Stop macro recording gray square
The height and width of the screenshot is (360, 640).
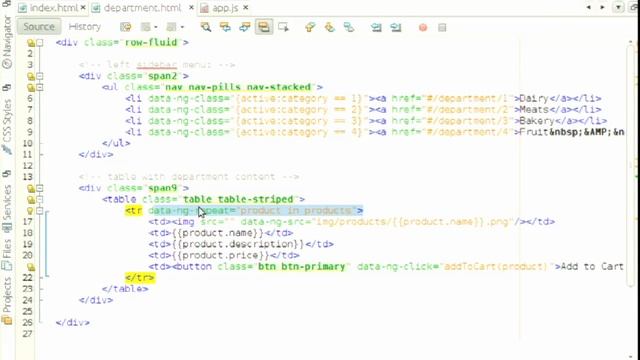click(442, 27)
